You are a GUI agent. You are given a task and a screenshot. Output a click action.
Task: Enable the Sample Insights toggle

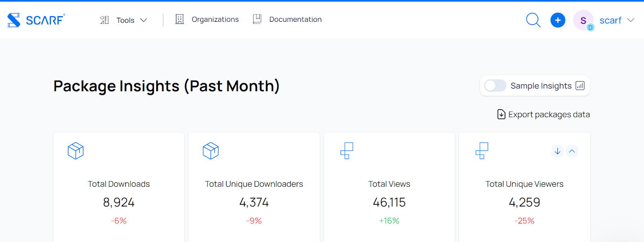click(x=495, y=86)
